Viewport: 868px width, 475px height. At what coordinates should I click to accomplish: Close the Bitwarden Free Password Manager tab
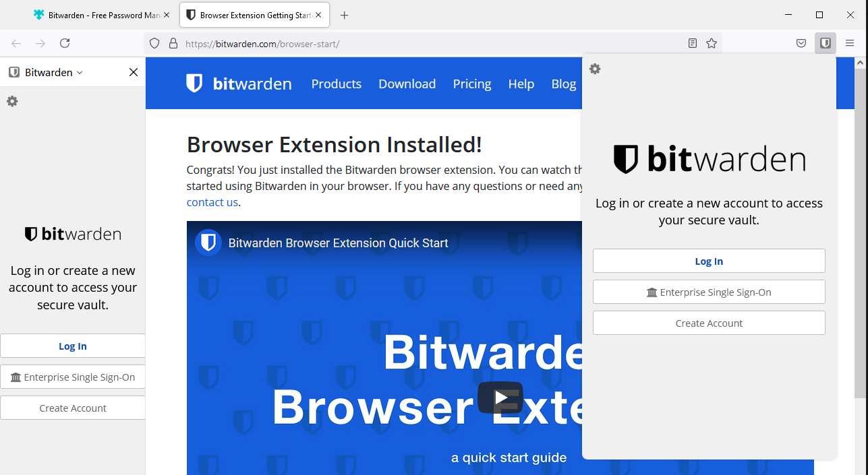[x=167, y=15]
